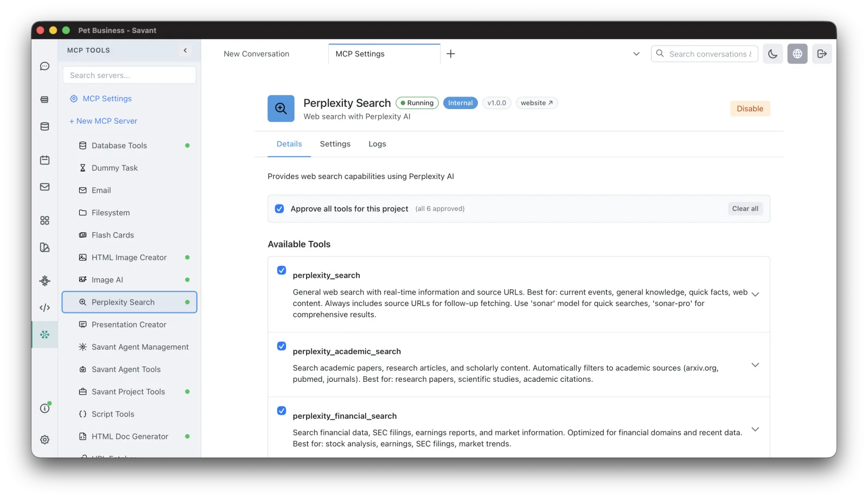Select HTML Image Creator server
Screen dimensions: 868x499
(x=129, y=258)
